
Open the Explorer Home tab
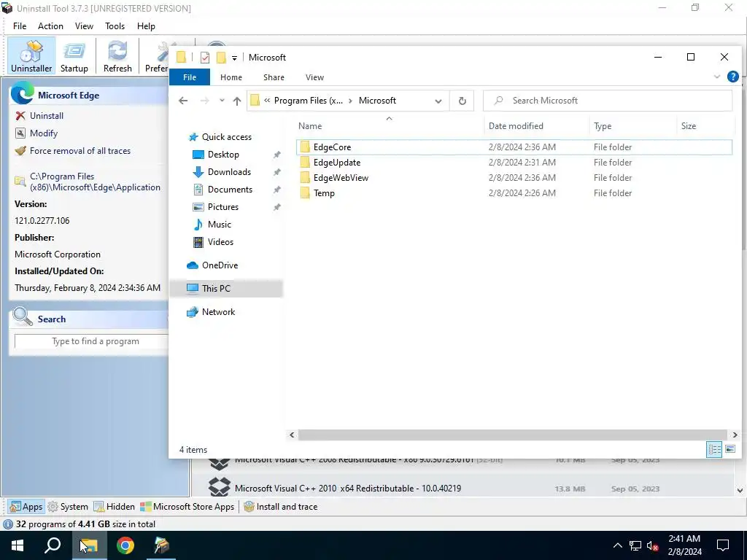(x=231, y=77)
